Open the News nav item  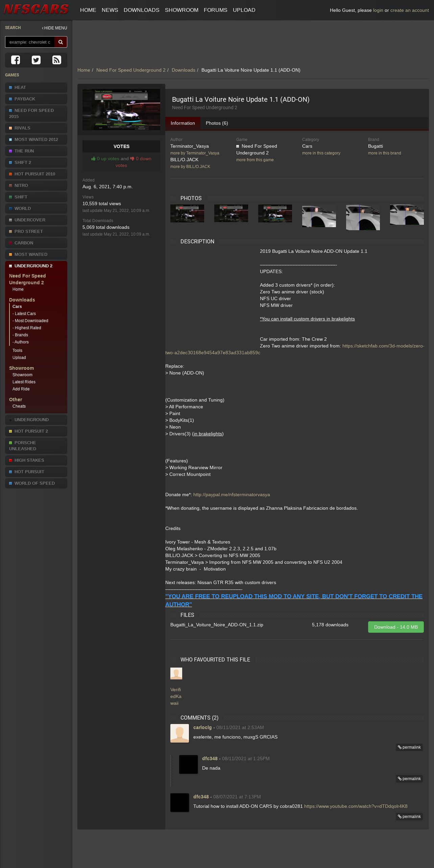click(x=110, y=10)
